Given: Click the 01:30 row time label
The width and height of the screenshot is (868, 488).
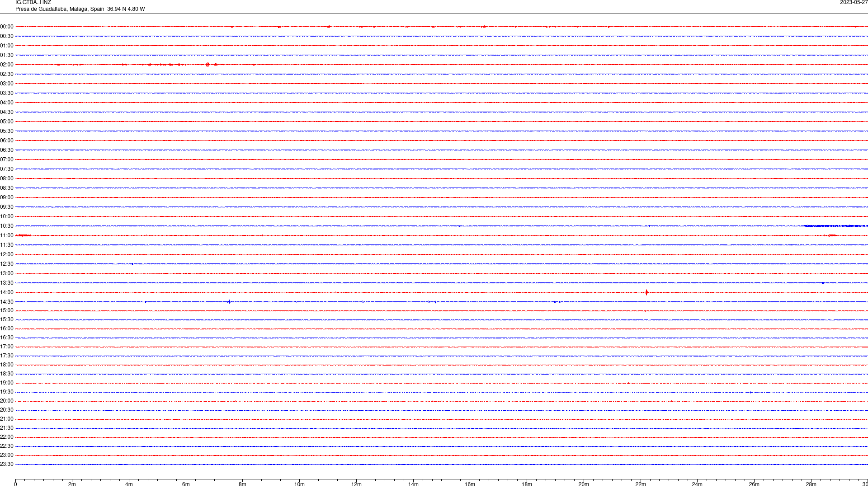Looking at the screenshot, I should pos(7,55).
